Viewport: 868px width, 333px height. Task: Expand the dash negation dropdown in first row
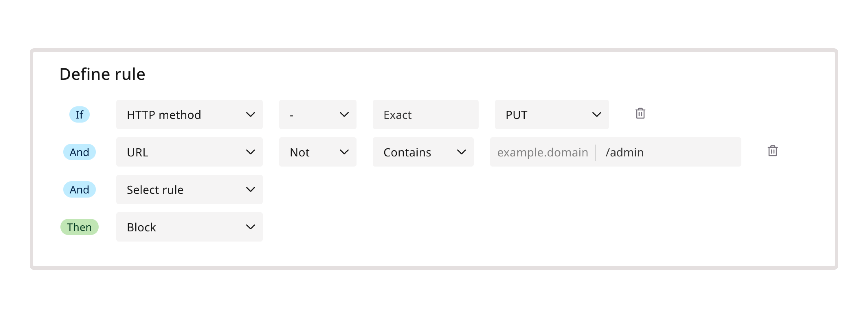coord(317,115)
